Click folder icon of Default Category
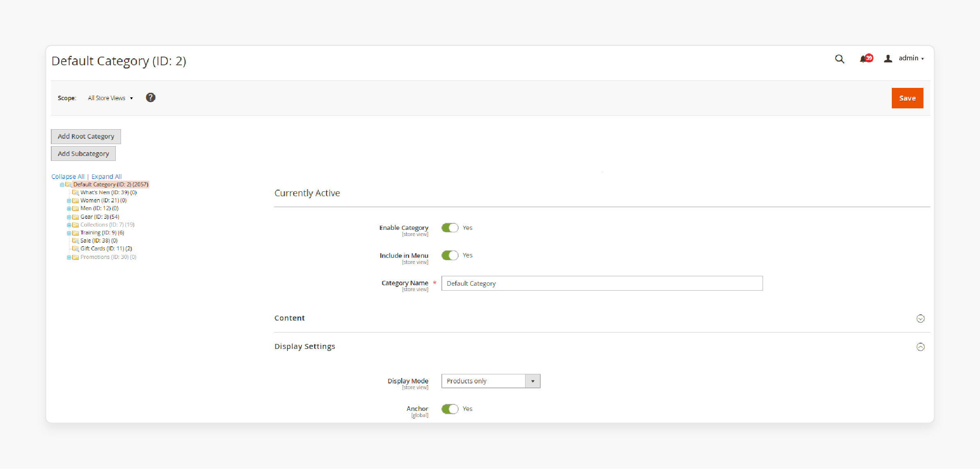 [x=69, y=185]
